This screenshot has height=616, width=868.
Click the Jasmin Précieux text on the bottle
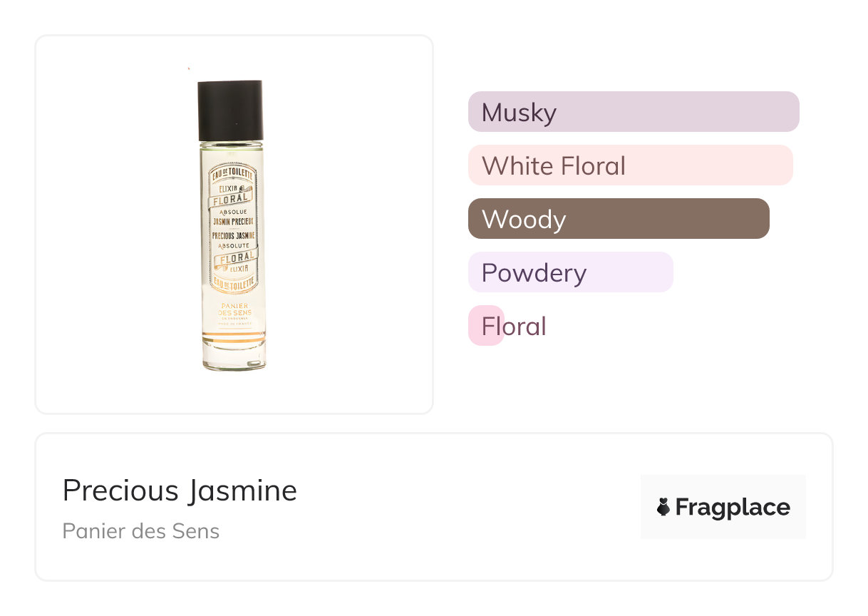(x=232, y=221)
